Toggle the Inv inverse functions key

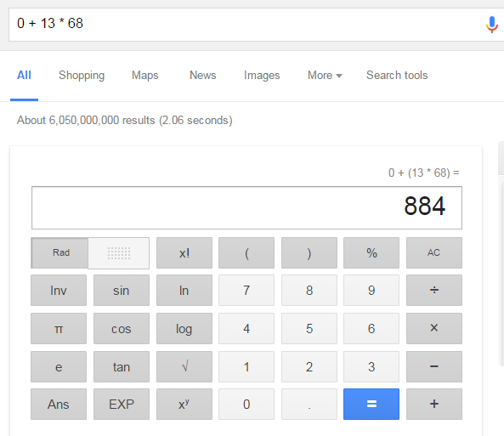[x=59, y=291]
